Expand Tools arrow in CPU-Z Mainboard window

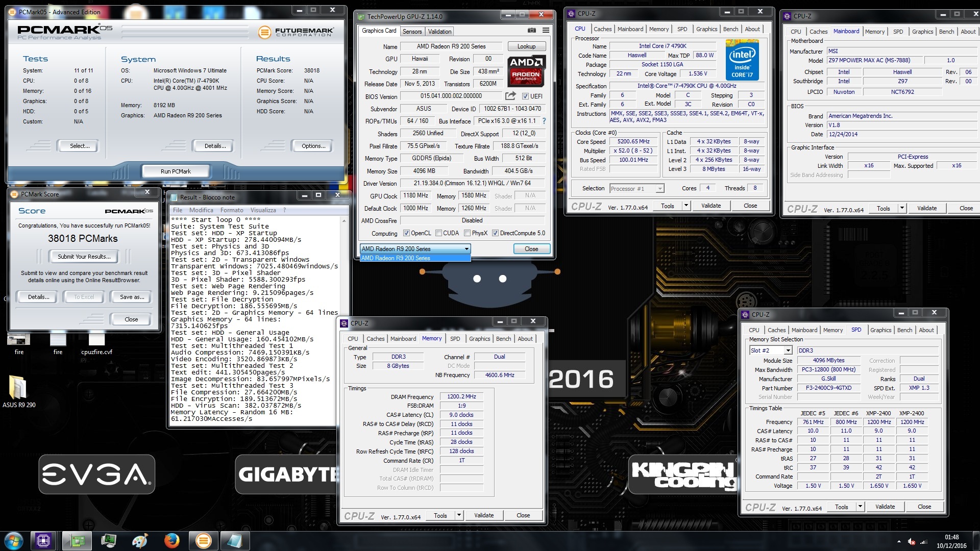pos(902,208)
